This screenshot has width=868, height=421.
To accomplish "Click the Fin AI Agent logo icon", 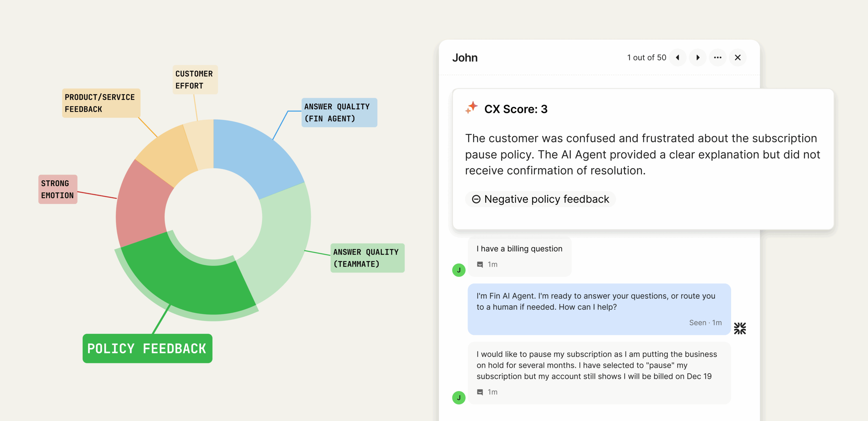I will pyautogui.click(x=740, y=328).
